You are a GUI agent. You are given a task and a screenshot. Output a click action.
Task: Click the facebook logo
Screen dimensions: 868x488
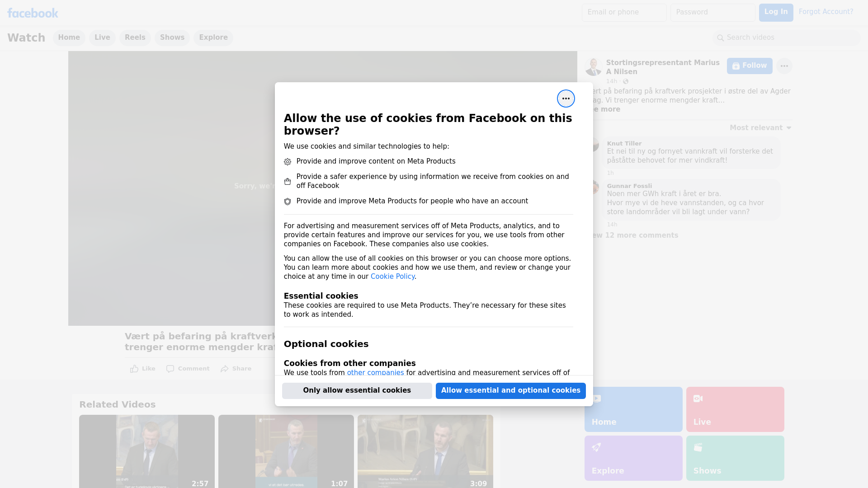33,13
